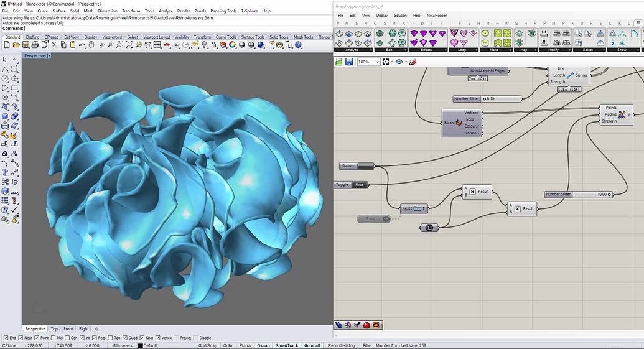The height and width of the screenshot is (349, 644).
Task: Click the Grasshopper blue save file icon
Action: (x=349, y=62)
